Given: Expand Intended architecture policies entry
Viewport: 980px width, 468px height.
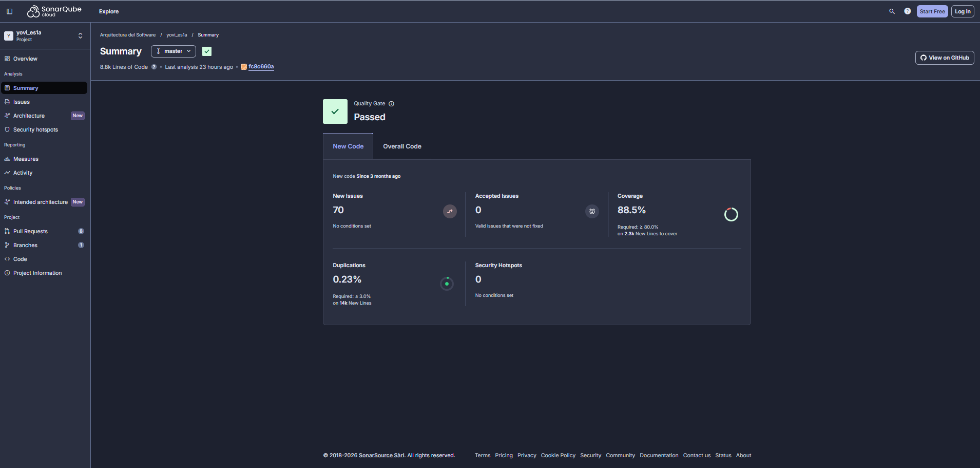Looking at the screenshot, I should [40, 202].
